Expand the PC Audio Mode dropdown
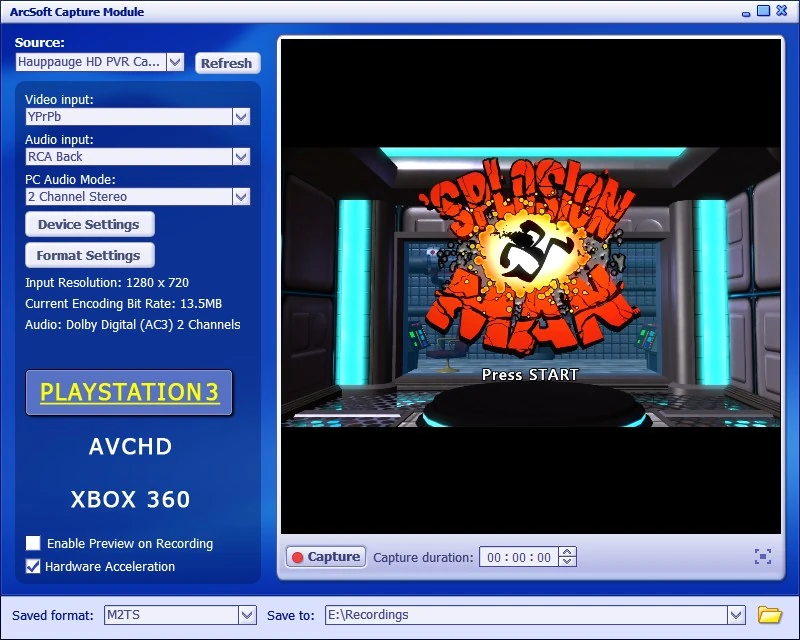 [241, 196]
